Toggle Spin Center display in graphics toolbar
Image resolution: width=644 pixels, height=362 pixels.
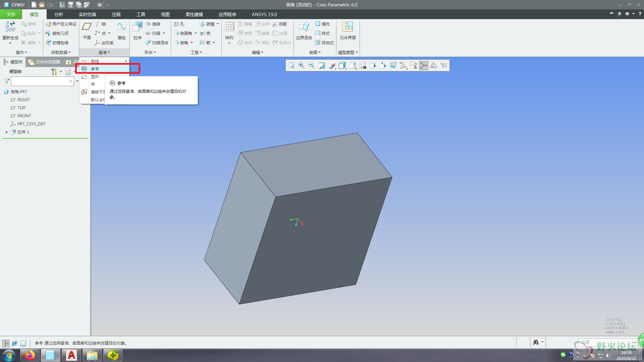[x=424, y=65]
